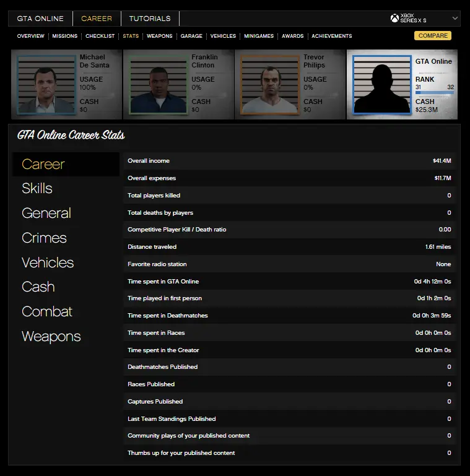The width and height of the screenshot is (470, 476).
Task: Click 'Thumbs up for your published content'
Action: click(181, 453)
